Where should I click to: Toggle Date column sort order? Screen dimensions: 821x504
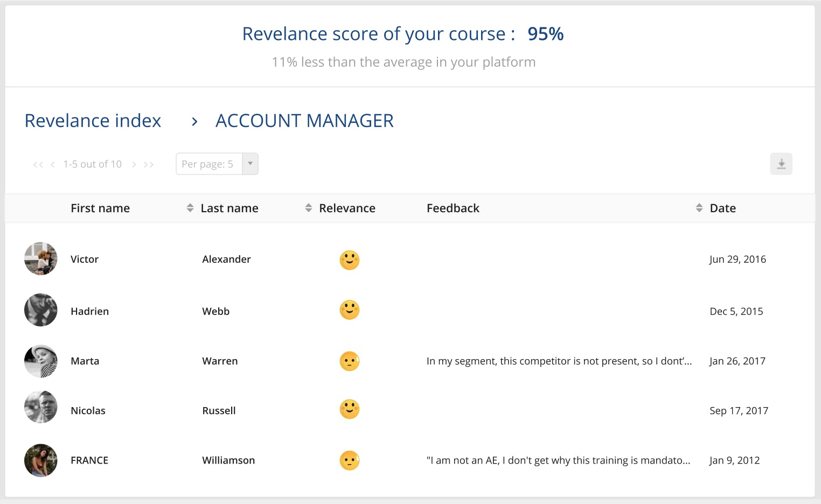[x=699, y=207]
